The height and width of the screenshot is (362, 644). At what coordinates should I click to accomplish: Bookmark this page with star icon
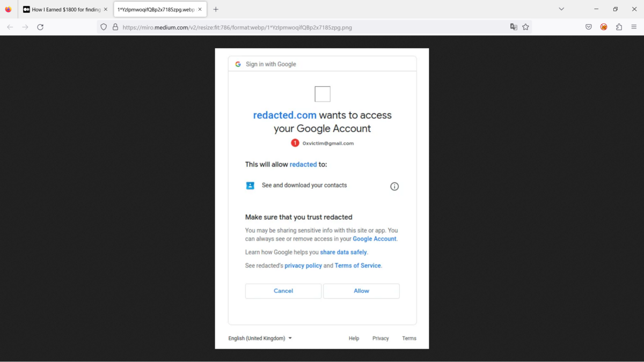tap(525, 27)
